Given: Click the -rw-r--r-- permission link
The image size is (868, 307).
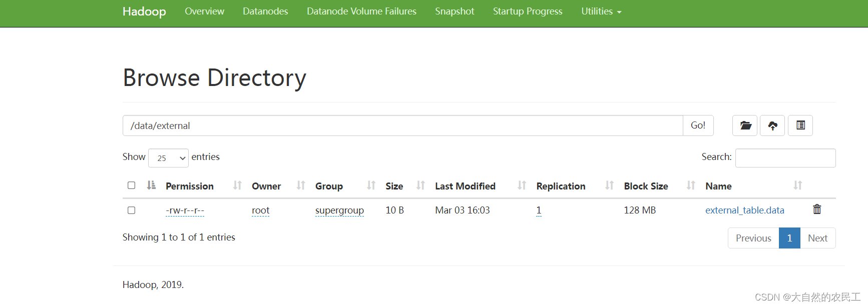Looking at the screenshot, I should coord(185,210).
